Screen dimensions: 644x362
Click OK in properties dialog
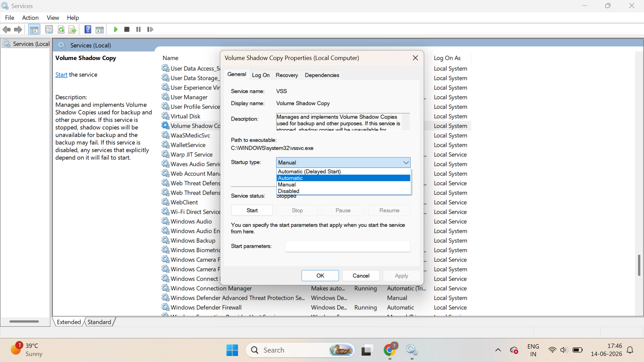(320, 276)
